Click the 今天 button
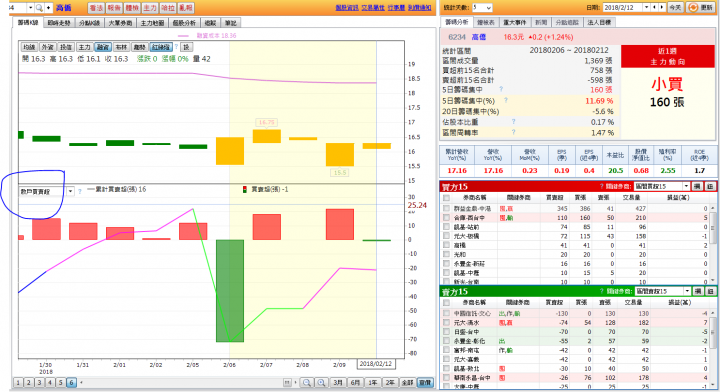This screenshot has width=720, height=392. click(x=675, y=7)
